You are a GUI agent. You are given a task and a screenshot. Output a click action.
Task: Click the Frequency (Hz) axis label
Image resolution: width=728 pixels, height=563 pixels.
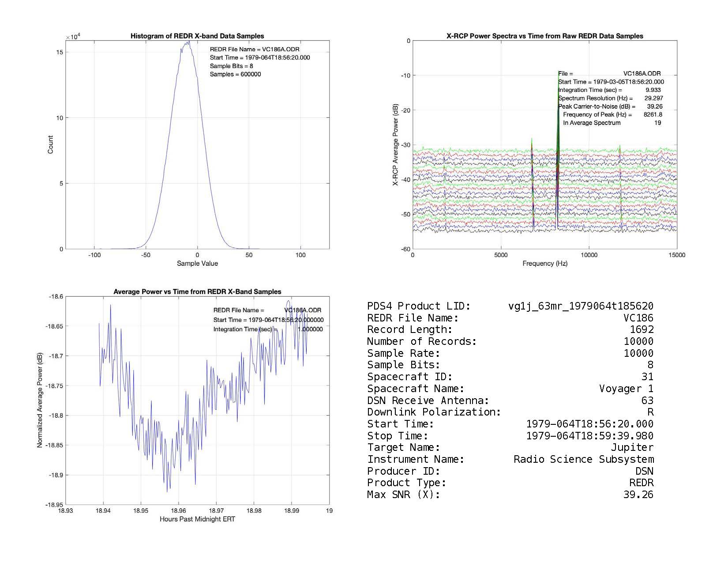544,264
